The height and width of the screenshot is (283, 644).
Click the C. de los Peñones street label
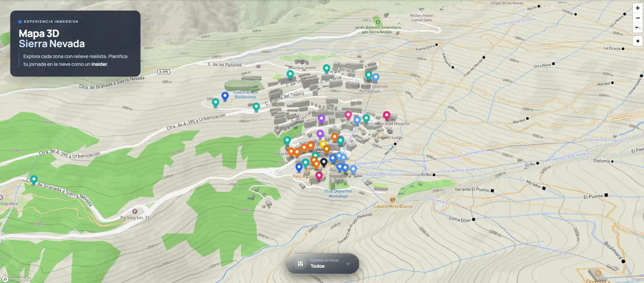tap(225, 64)
